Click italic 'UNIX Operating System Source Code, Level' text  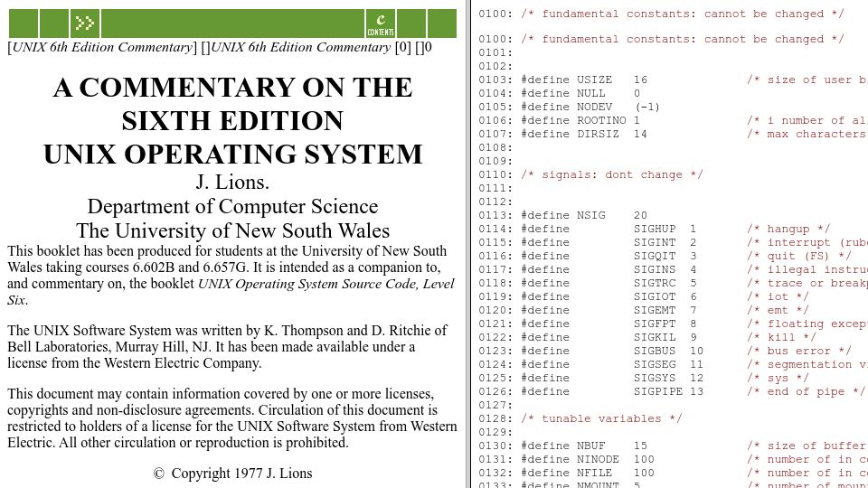pyautogui.click(x=326, y=284)
